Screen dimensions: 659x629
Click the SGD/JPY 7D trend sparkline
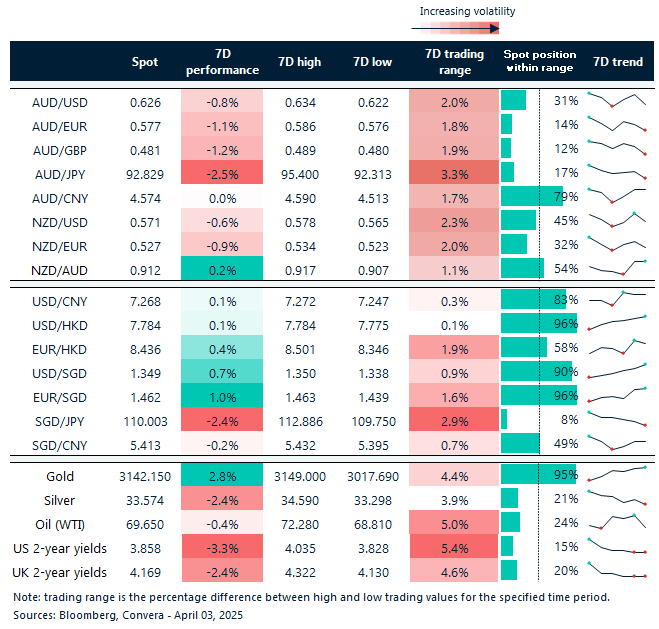point(616,419)
